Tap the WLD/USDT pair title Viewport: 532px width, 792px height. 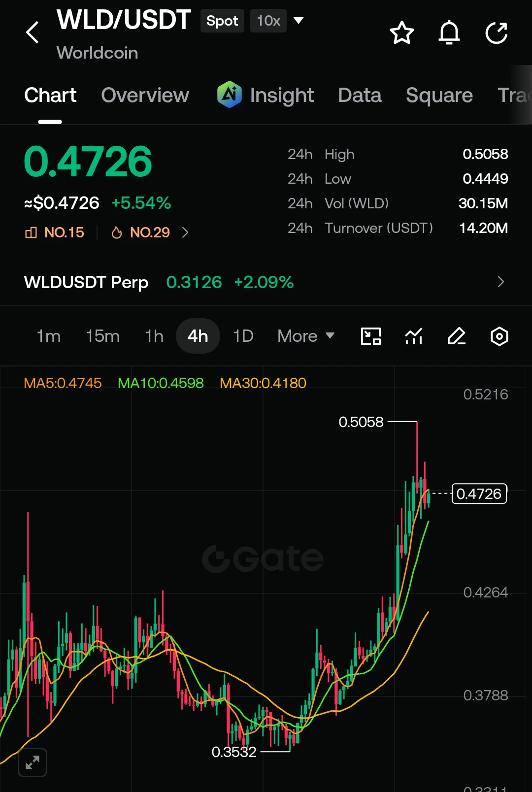pos(124,20)
